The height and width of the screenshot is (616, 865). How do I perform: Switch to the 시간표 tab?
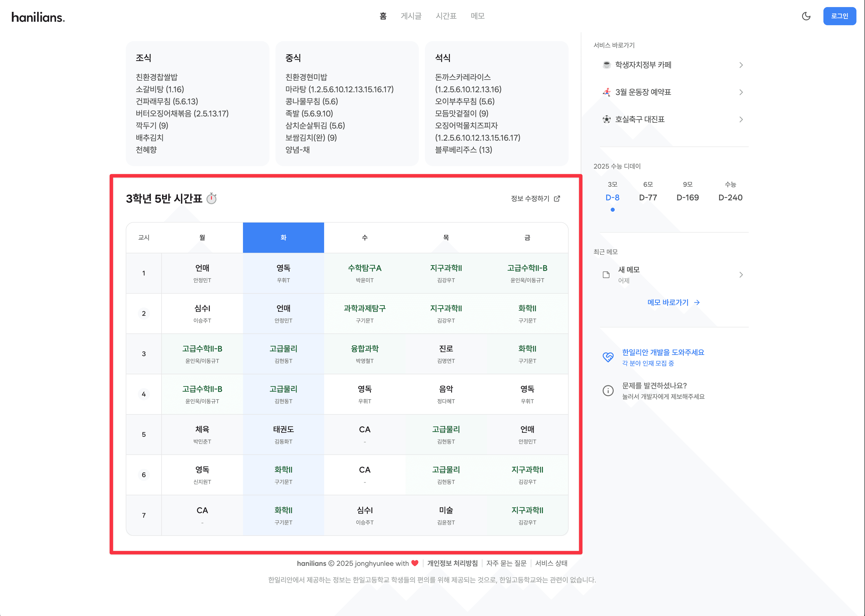(x=446, y=16)
